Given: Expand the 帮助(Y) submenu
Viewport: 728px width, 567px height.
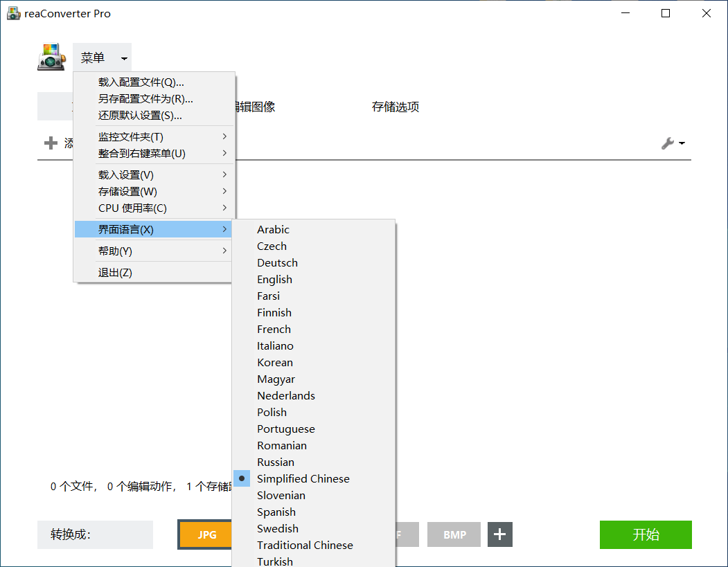Looking at the screenshot, I should click(x=154, y=251).
